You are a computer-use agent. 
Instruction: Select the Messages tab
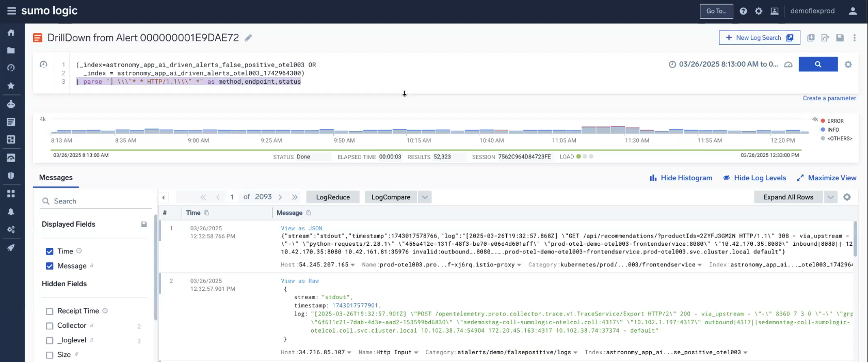(x=56, y=178)
